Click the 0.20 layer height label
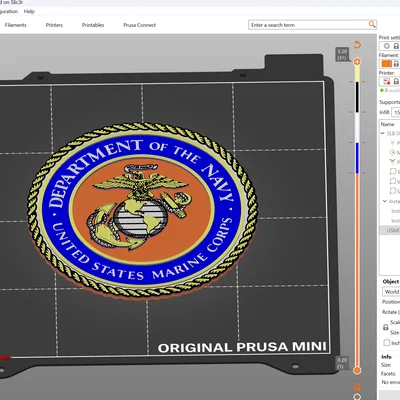This screenshot has width=400, height=400. click(342, 363)
